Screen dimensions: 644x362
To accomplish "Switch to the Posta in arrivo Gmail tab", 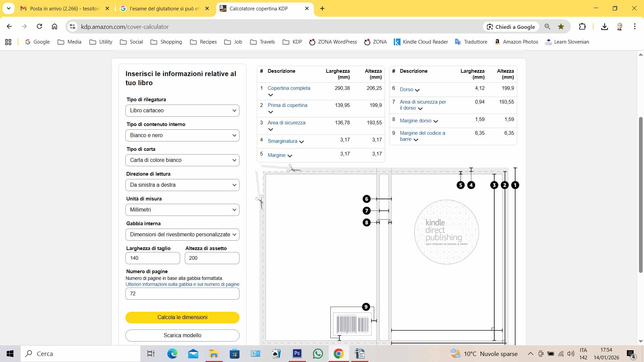I will tap(64, 8).
